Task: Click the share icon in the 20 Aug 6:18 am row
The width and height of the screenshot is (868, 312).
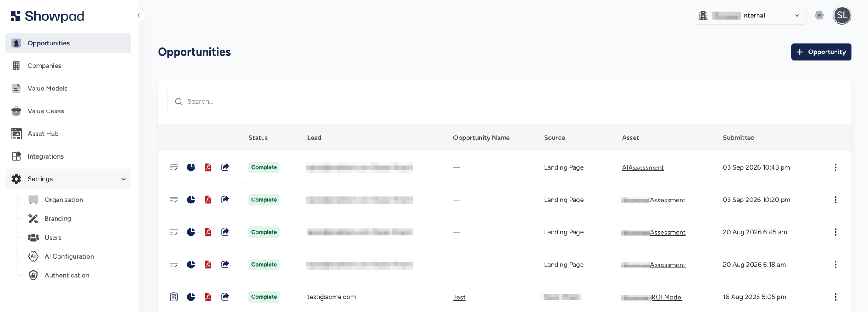Action: point(225,265)
